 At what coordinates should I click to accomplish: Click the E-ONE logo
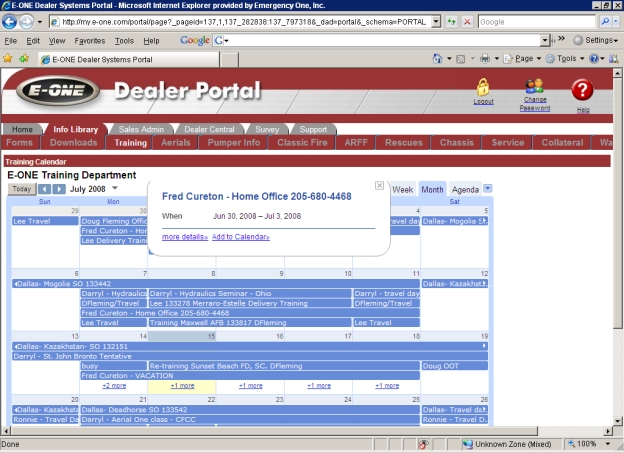(58, 90)
